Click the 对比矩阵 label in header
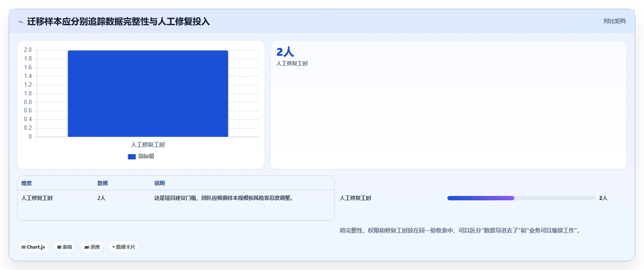 614,21
